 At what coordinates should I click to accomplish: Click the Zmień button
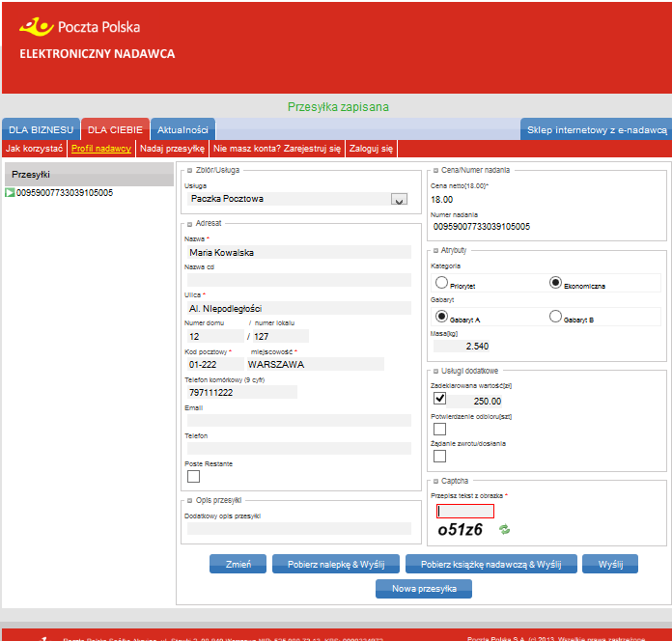[x=238, y=564]
